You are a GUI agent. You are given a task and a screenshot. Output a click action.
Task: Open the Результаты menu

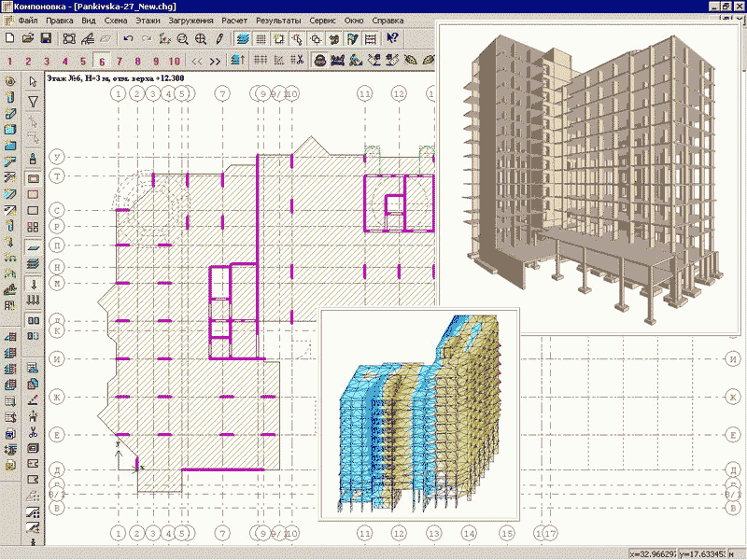click(278, 21)
